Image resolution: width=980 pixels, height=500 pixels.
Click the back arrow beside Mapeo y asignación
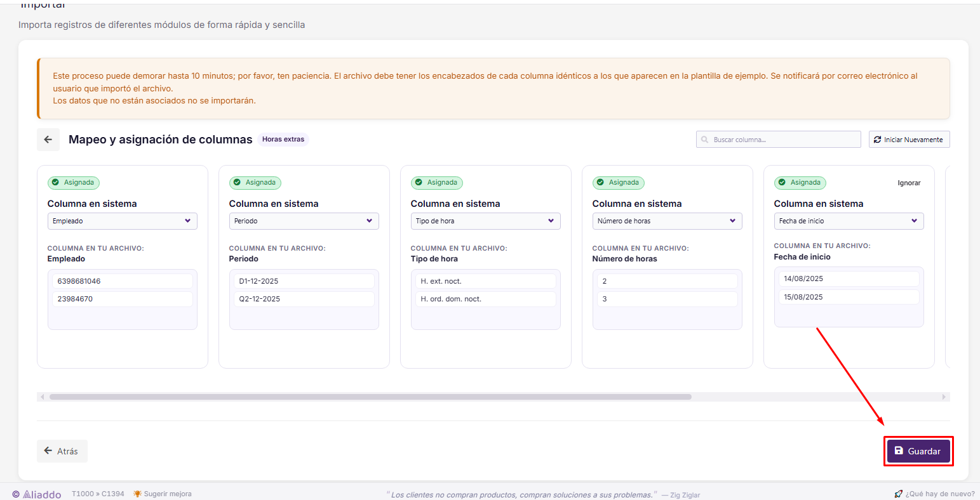(48, 140)
